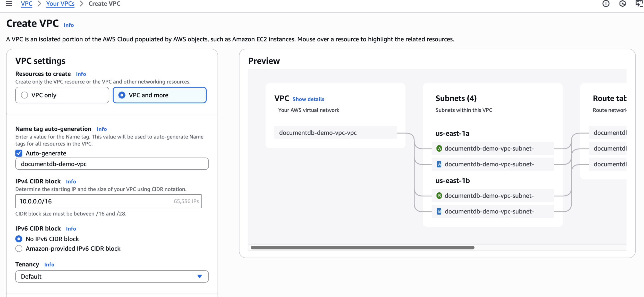Choose No IPv6 CIDR block option
This screenshot has height=297, width=644.
19,239
